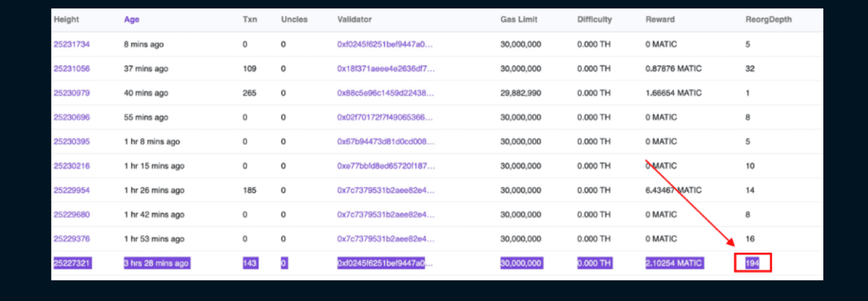Select the '37 mins ago' age cell
This screenshot has height=301, width=868.
pos(146,69)
